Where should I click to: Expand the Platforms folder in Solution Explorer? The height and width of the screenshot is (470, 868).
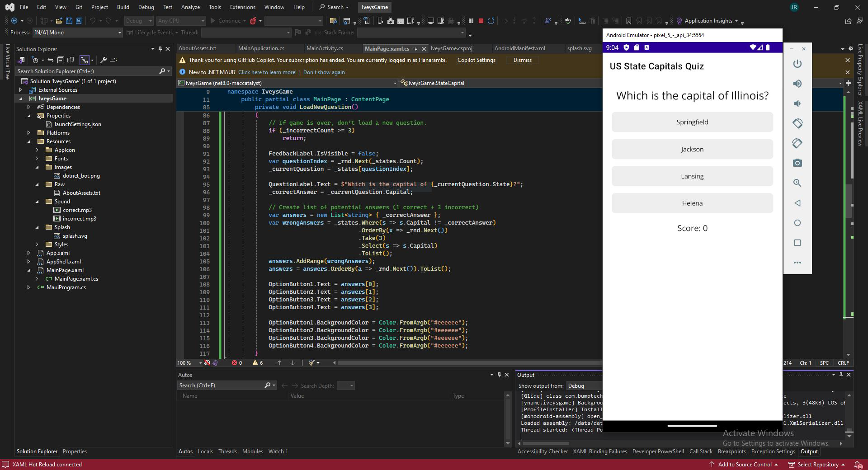29,133
